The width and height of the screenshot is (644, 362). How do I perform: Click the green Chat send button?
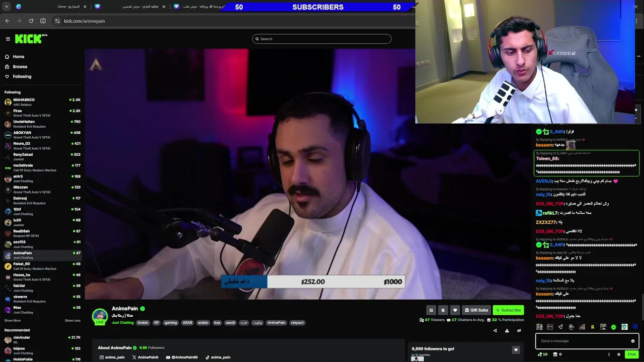point(631,354)
